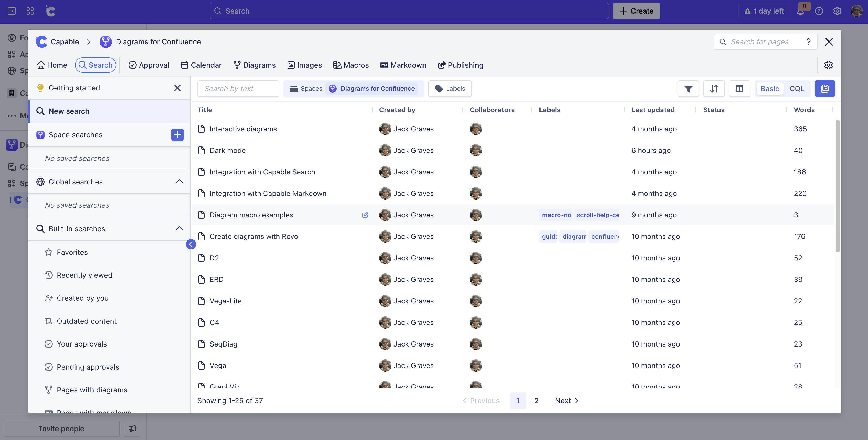Add a new space search with plus icon
This screenshot has width=868, height=440.
pyautogui.click(x=177, y=134)
